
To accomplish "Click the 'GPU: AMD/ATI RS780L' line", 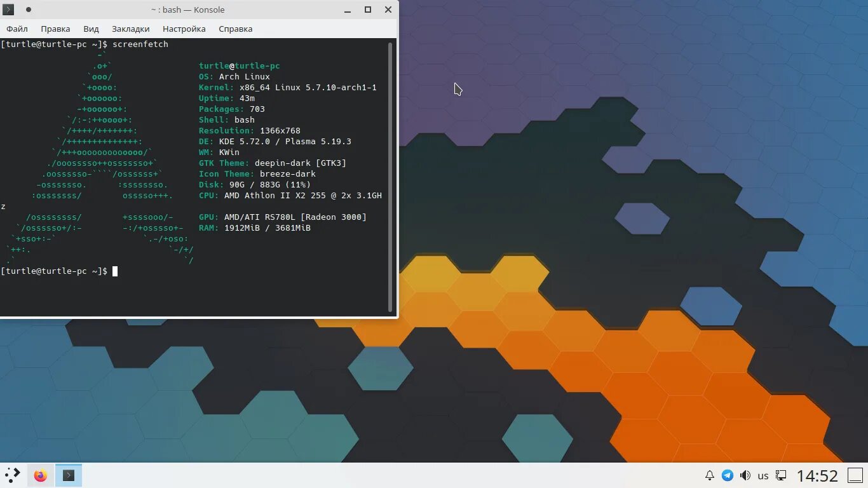I will coord(283,217).
